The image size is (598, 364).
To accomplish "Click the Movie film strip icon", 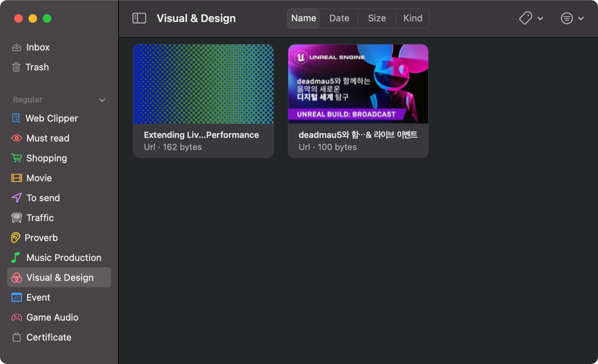I will pos(17,178).
